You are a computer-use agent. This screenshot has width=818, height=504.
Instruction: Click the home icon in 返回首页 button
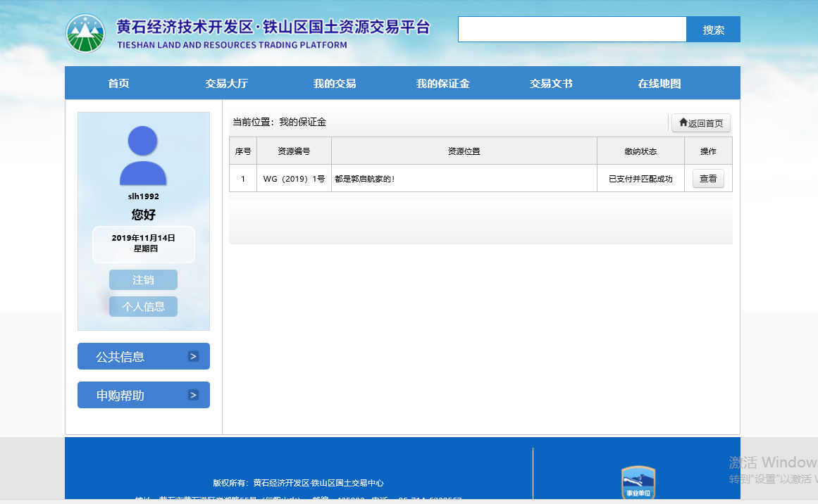[x=683, y=122]
